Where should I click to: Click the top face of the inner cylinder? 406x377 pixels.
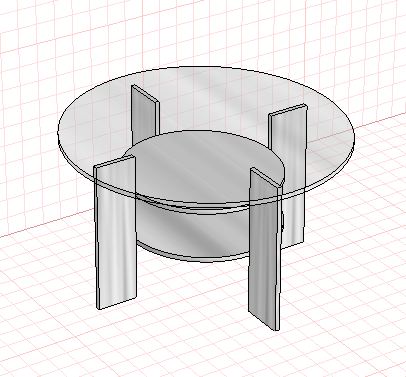click(204, 165)
